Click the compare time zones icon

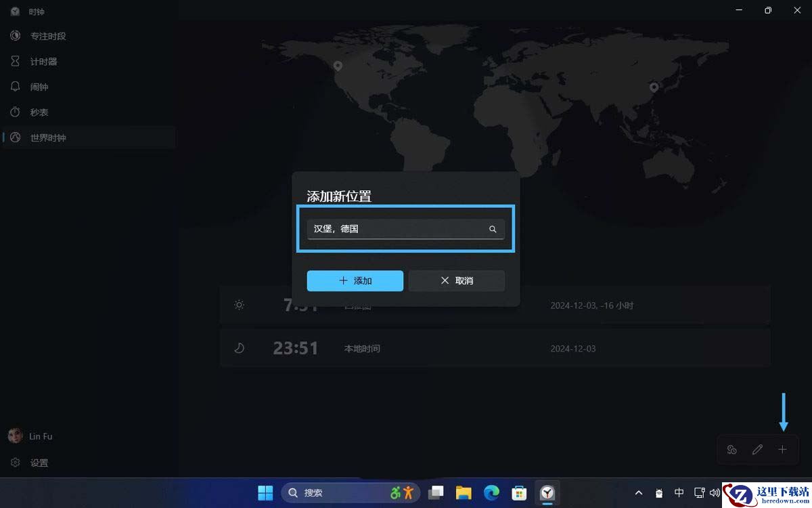pos(731,450)
